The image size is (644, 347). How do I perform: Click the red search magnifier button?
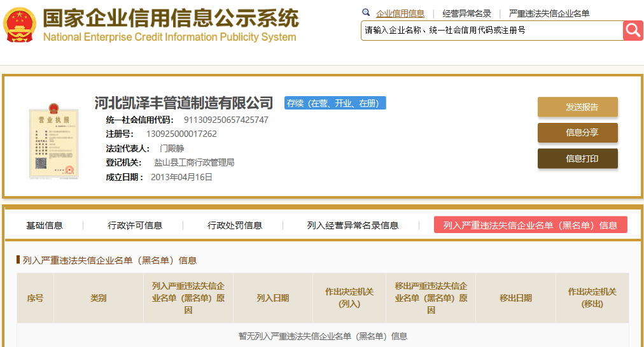point(633,31)
